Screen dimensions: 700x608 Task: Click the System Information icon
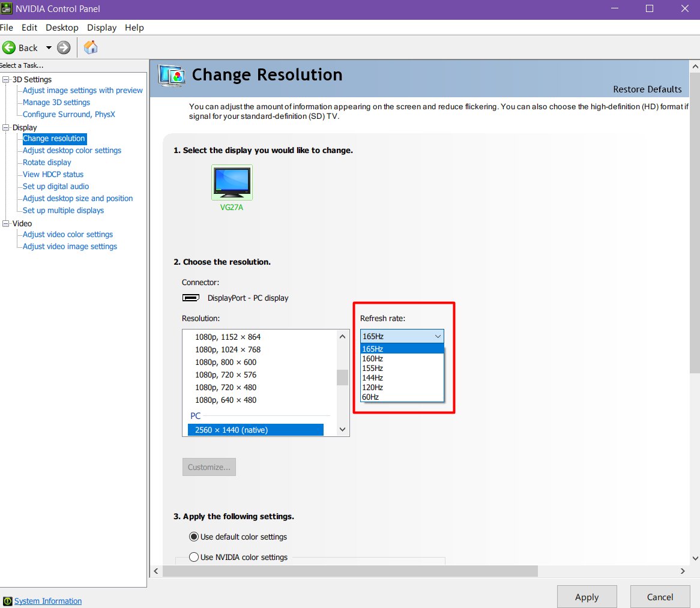(x=8, y=601)
